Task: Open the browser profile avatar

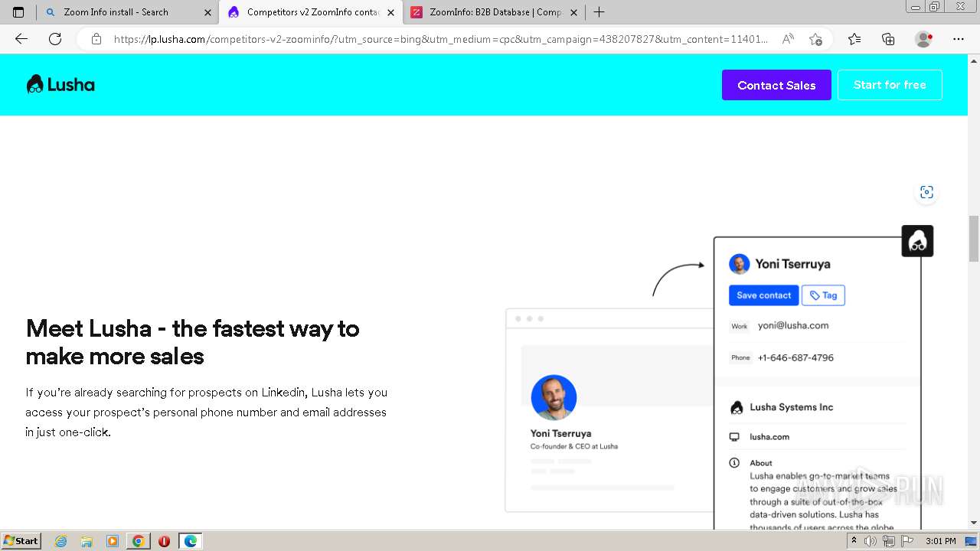Action: (x=923, y=39)
